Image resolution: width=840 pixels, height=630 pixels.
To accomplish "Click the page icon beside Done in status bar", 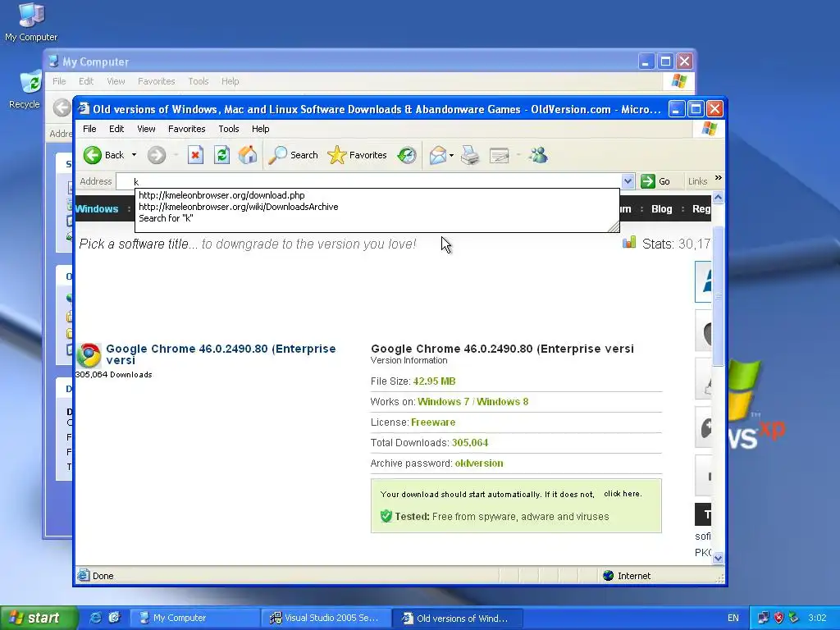I will pos(83,576).
